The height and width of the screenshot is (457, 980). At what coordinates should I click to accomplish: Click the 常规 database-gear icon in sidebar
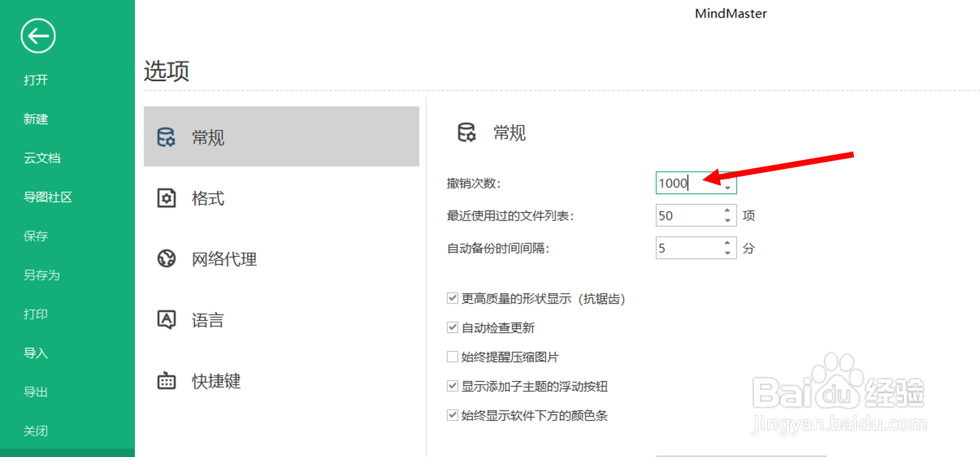pyautogui.click(x=166, y=137)
